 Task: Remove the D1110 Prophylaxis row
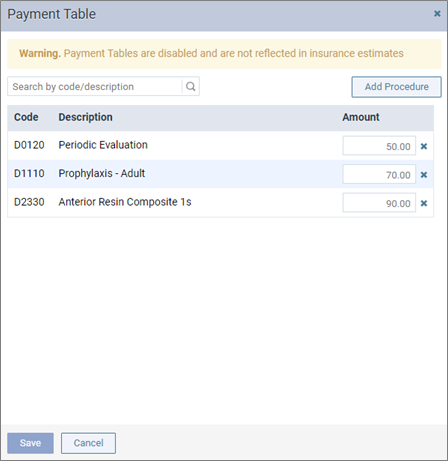point(424,175)
